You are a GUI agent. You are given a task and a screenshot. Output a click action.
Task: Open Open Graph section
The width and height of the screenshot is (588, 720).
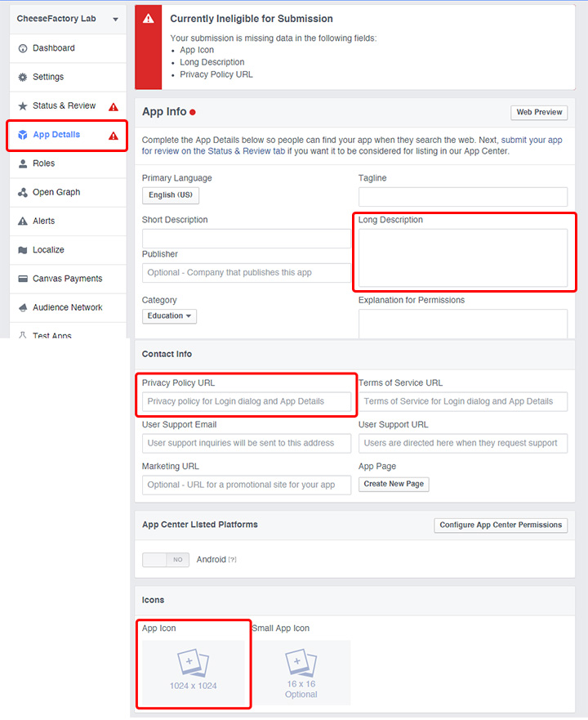68,192
